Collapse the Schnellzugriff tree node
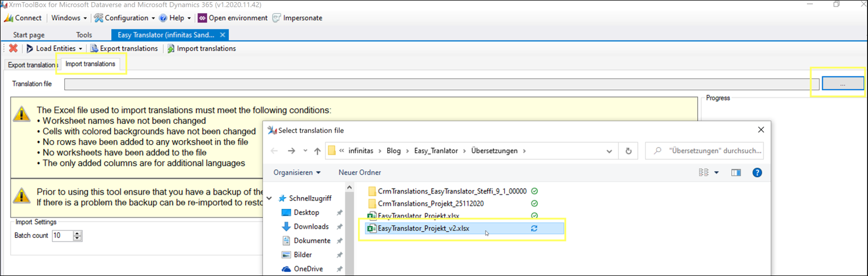Viewport: 868px width, 276px height. (269, 198)
